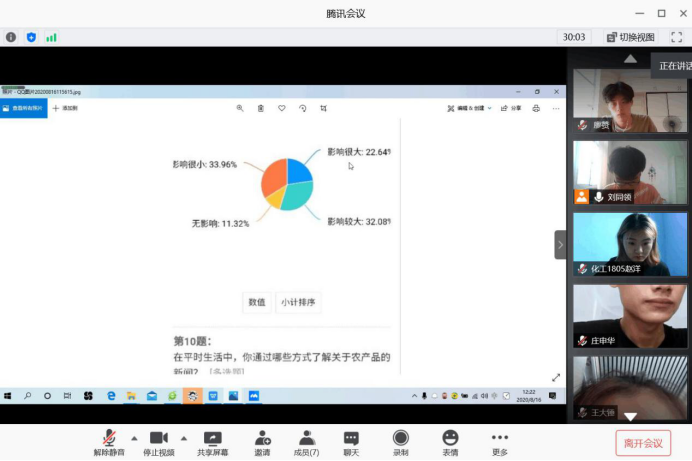
Task: Click the 切换视图 switch view button
Action: pos(630,37)
